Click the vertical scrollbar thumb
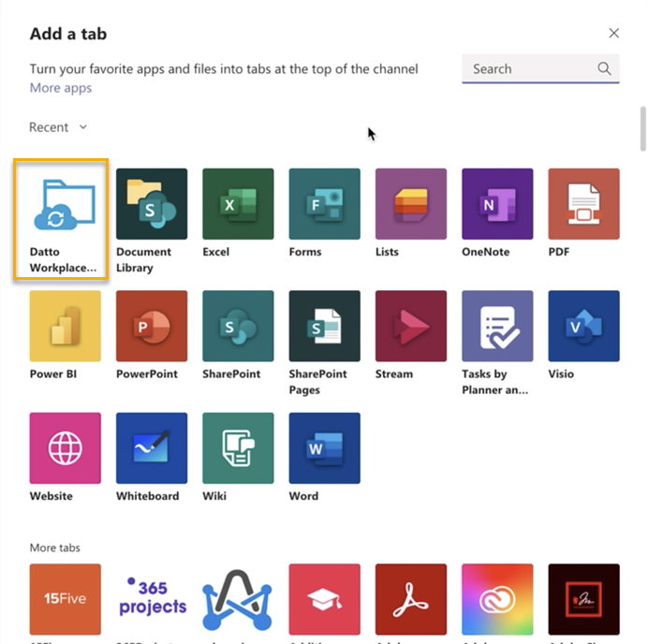This screenshot has width=648, height=644. [x=642, y=128]
